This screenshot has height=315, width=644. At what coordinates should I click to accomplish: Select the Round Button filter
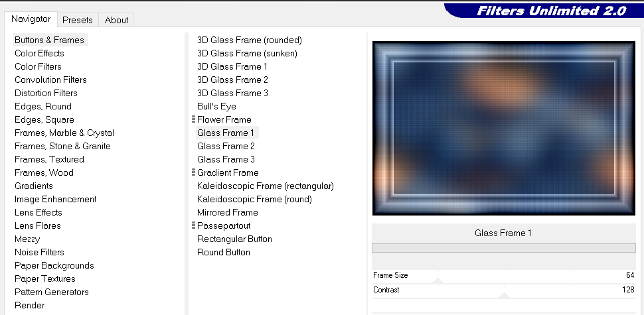[223, 252]
